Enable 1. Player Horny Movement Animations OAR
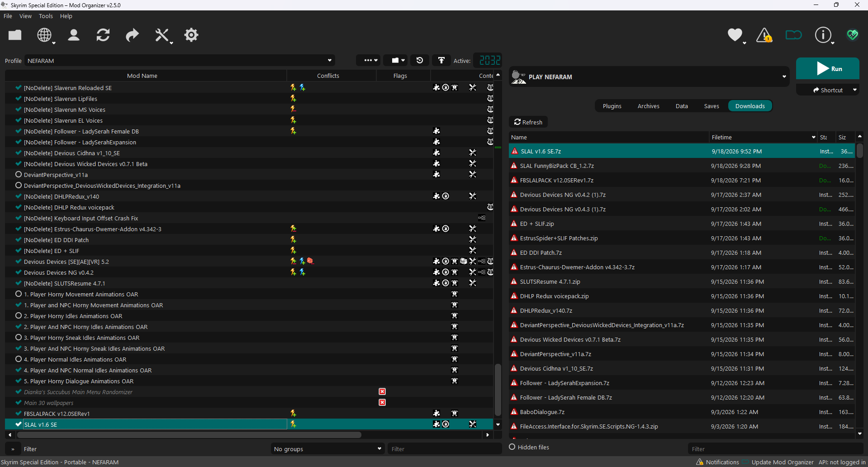This screenshot has width=868, height=467. coord(19,294)
